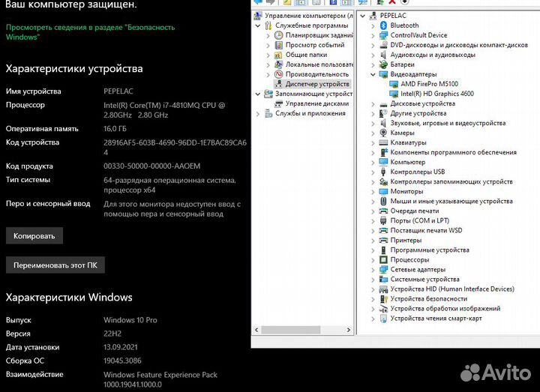Select Диспетчер устройств in left tree
Image resolution: width=540 pixels, height=392 pixels.
click(x=317, y=84)
